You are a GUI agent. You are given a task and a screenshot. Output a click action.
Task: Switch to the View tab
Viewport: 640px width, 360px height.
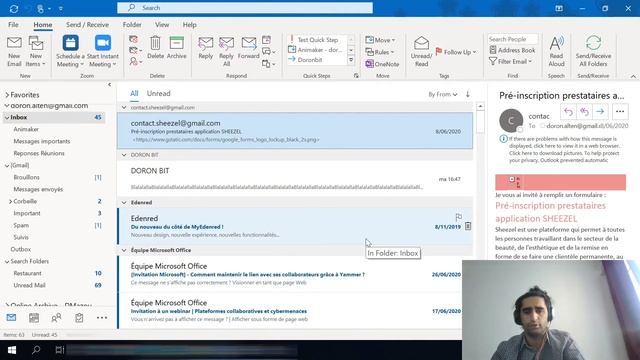pyautogui.click(x=162, y=24)
